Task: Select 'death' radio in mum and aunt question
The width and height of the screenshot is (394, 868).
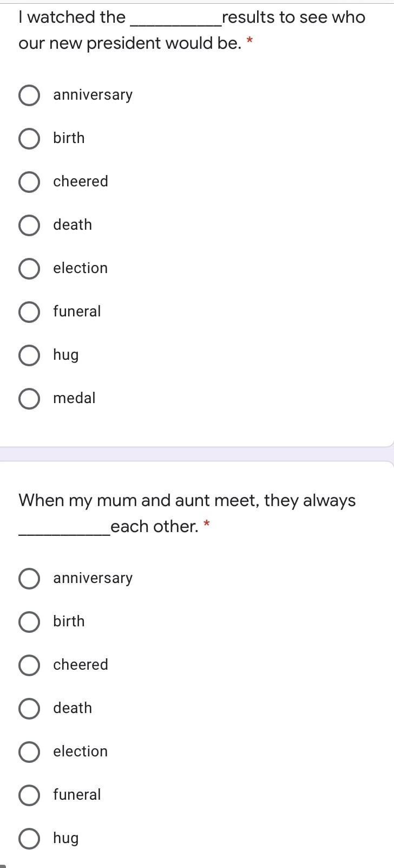Action: 29,709
